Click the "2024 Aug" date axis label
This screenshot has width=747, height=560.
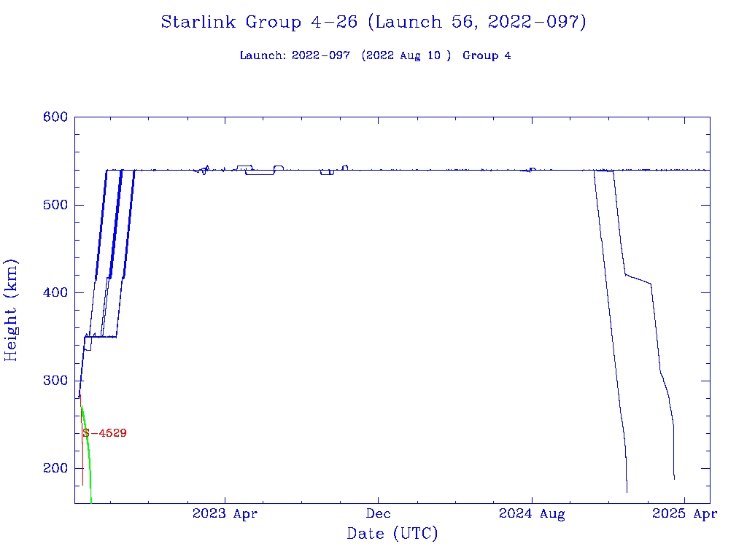[x=532, y=514]
